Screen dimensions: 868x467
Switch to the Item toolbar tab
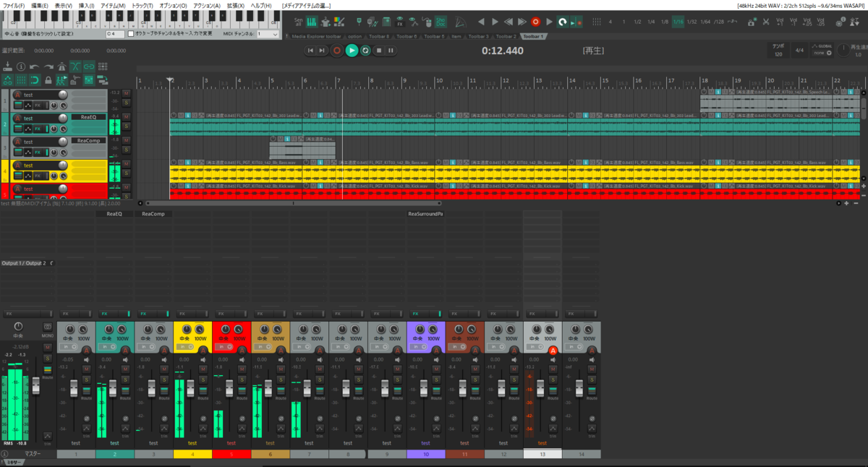tap(456, 36)
